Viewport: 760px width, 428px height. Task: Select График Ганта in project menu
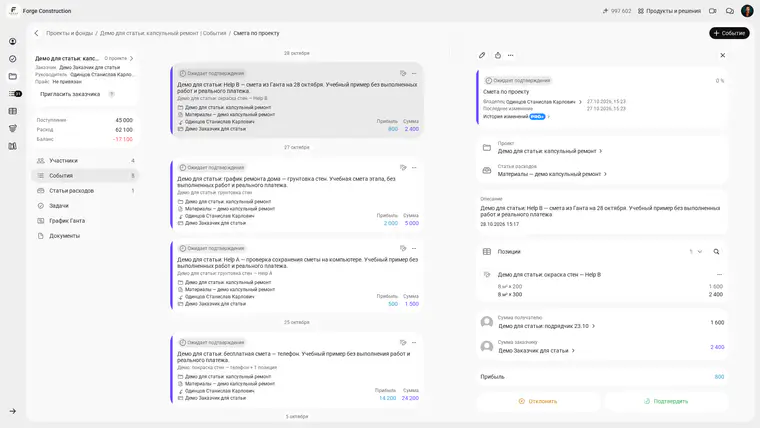point(85,221)
